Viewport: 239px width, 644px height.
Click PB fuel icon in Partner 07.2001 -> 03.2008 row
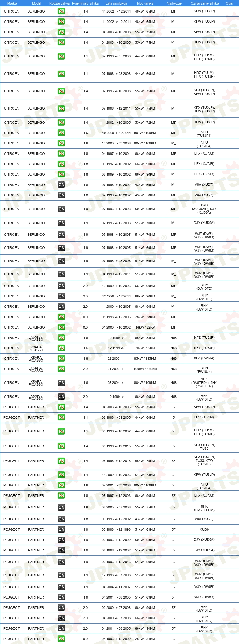click(61, 485)
